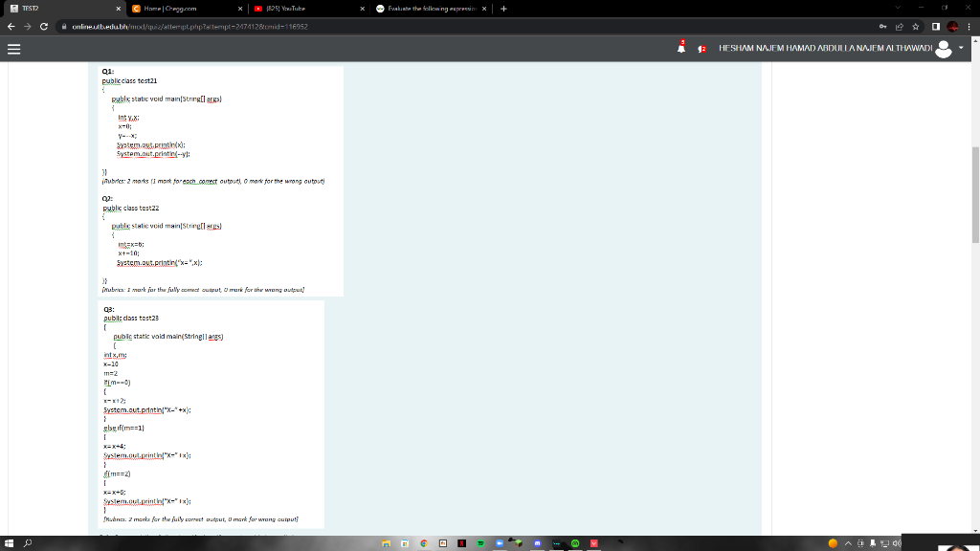Open the Chrome profile avatar icon
Screen dimensions: 980x551
click(952, 27)
